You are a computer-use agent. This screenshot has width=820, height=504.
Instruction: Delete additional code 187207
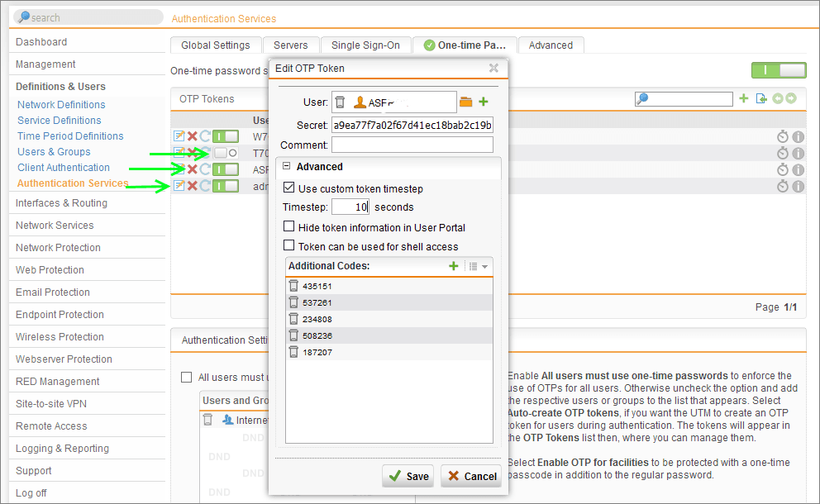(294, 352)
